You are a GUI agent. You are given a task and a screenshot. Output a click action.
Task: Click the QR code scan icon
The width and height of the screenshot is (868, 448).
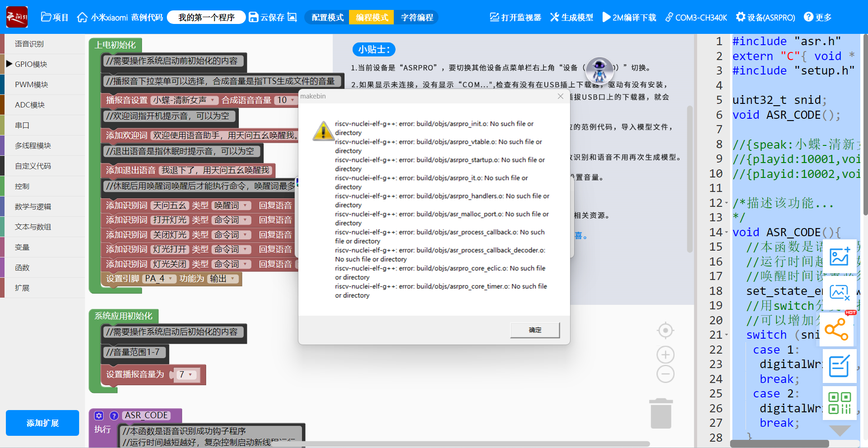coord(840,403)
